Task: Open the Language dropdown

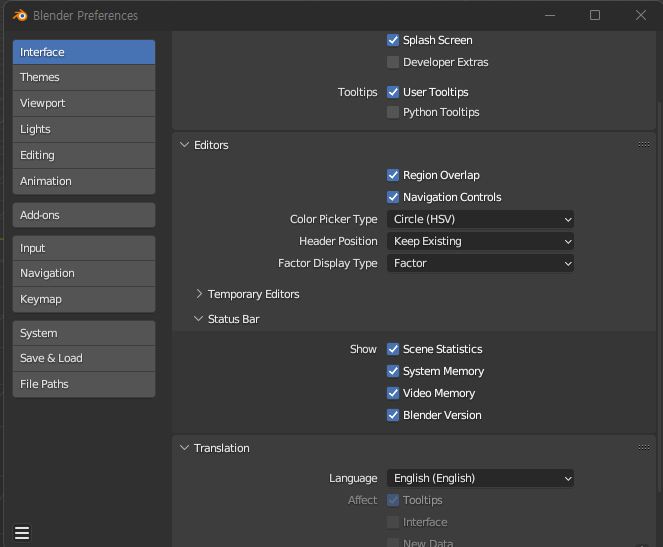Action: (x=480, y=478)
